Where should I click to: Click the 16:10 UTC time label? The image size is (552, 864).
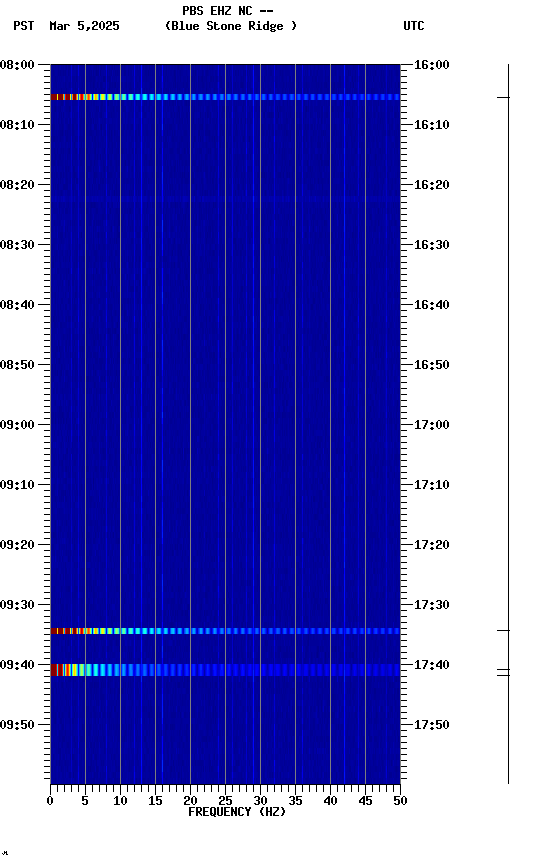pos(432,125)
